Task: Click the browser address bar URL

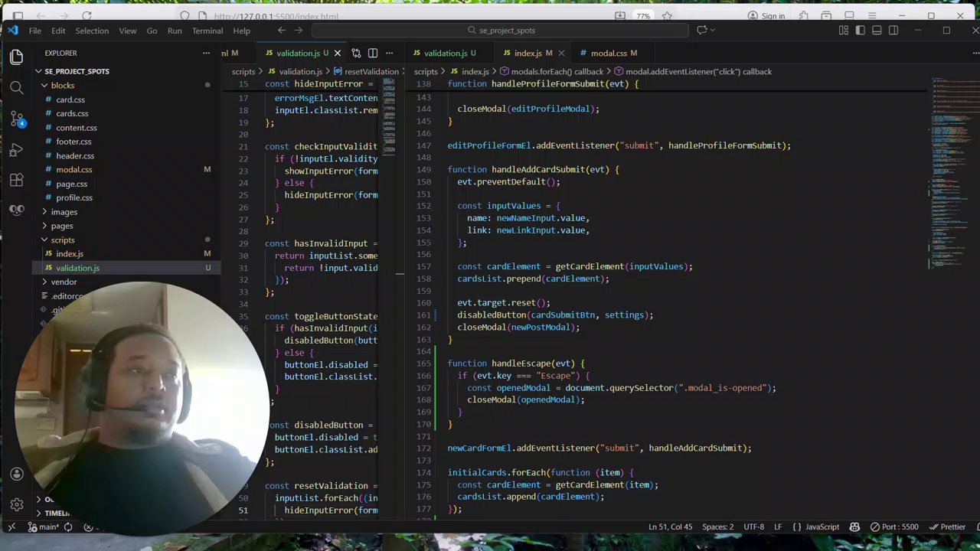Action: [x=276, y=16]
